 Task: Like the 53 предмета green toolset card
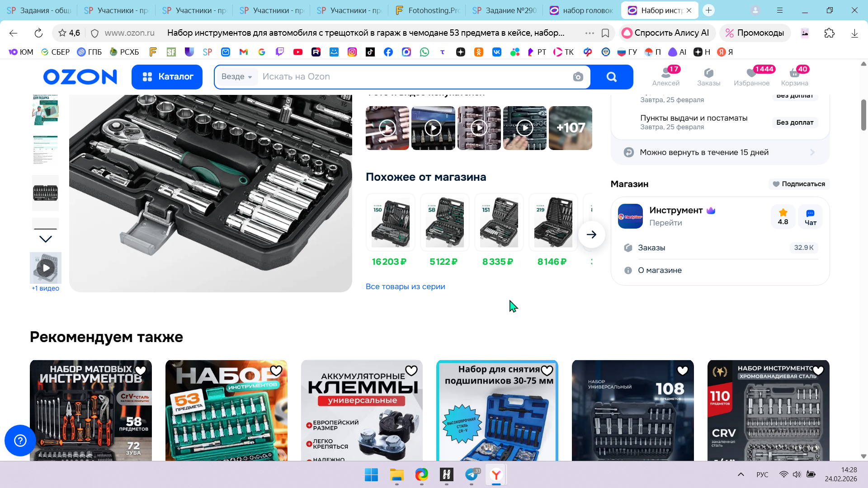276,371
